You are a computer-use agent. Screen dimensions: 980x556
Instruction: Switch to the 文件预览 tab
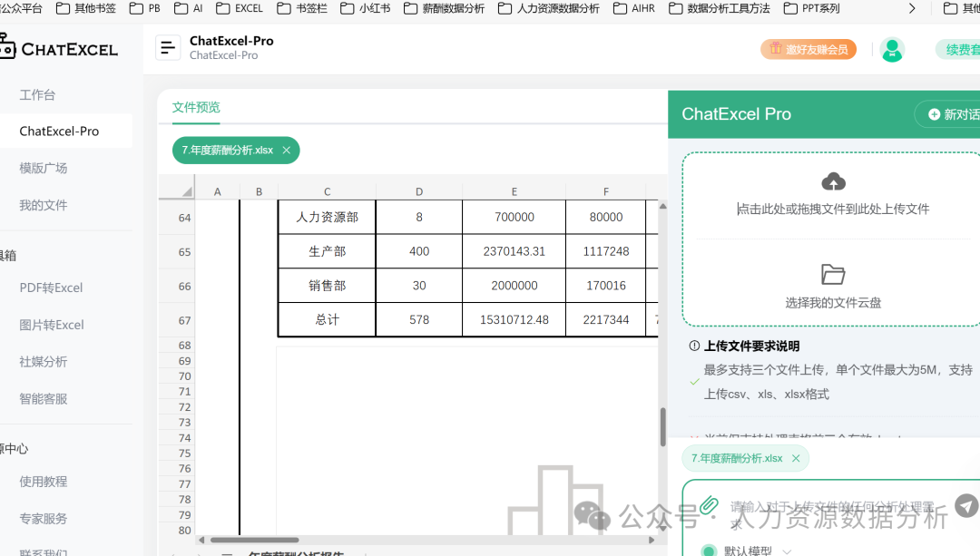pos(196,107)
